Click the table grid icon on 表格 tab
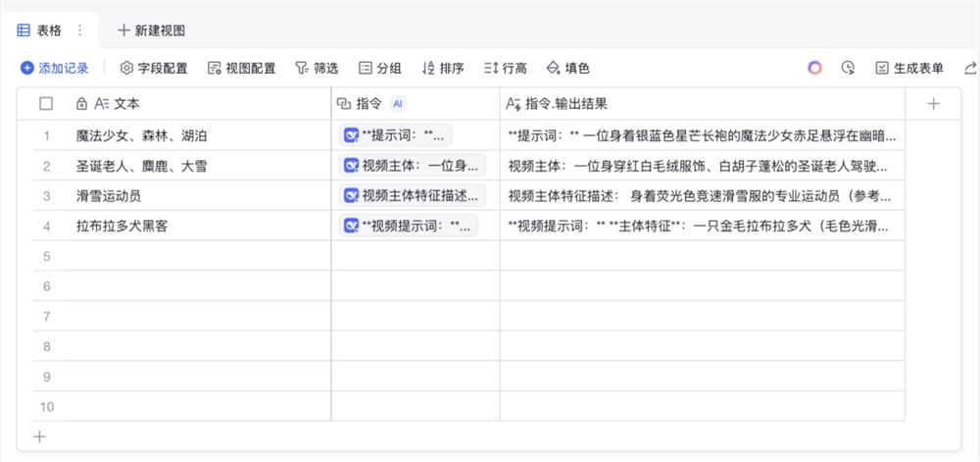Screen dimensions: 980x462 pyautogui.click(x=24, y=30)
